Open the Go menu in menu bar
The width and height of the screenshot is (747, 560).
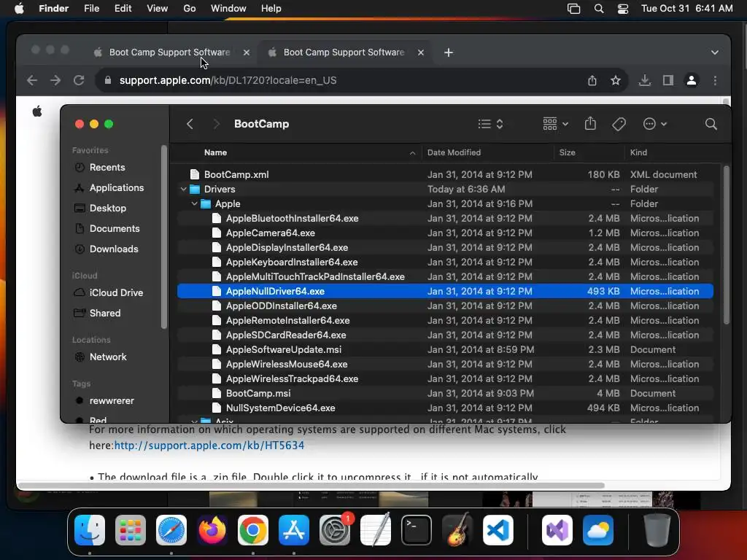coord(190,9)
